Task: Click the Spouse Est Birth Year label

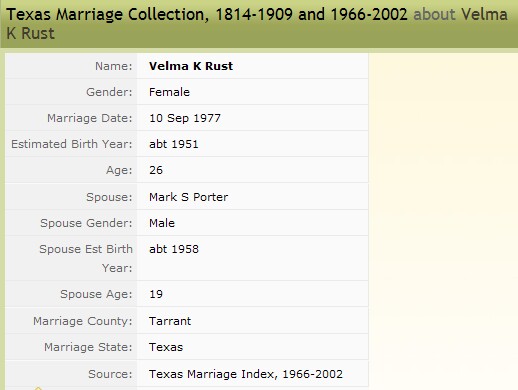Action: (x=86, y=258)
